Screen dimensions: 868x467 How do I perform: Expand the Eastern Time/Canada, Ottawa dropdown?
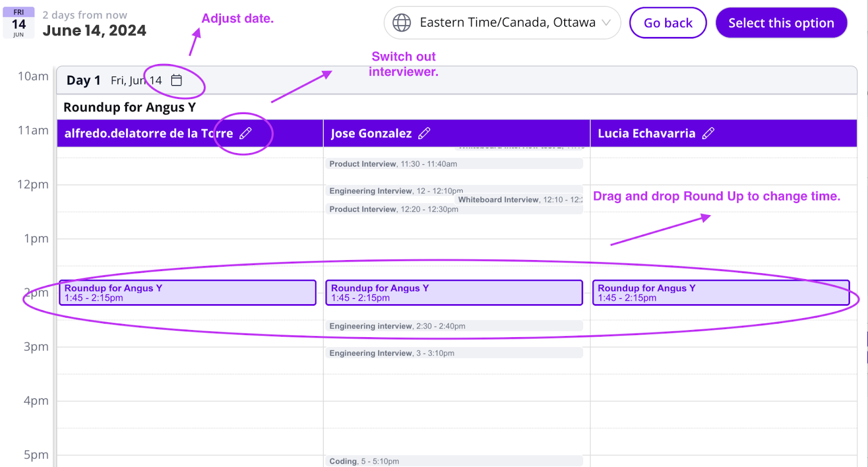point(607,22)
